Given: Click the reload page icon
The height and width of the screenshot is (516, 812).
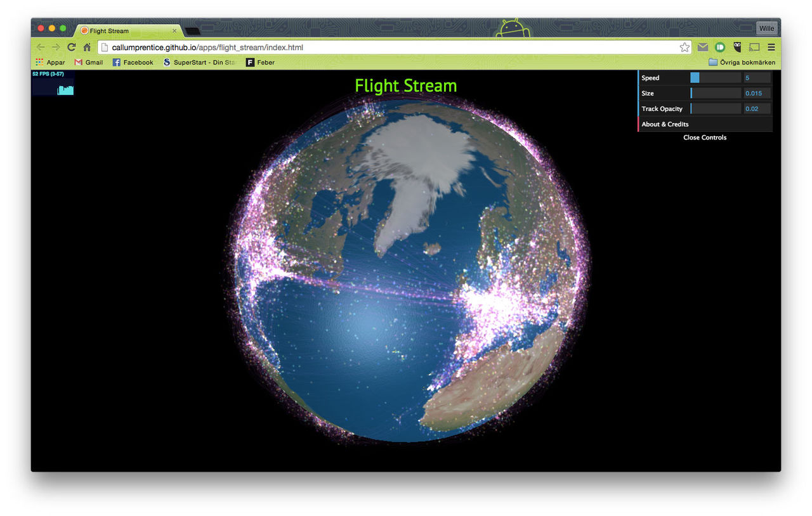Looking at the screenshot, I should [x=72, y=48].
